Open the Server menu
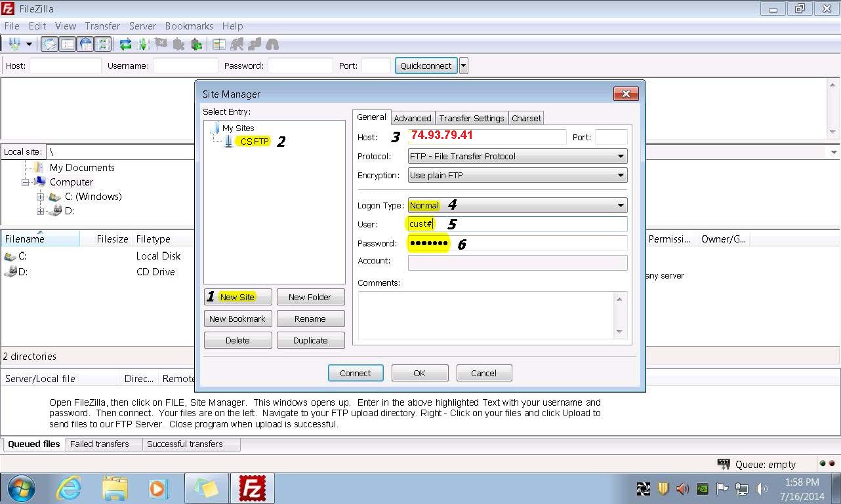Screen dimensions: 841x504 142,26
